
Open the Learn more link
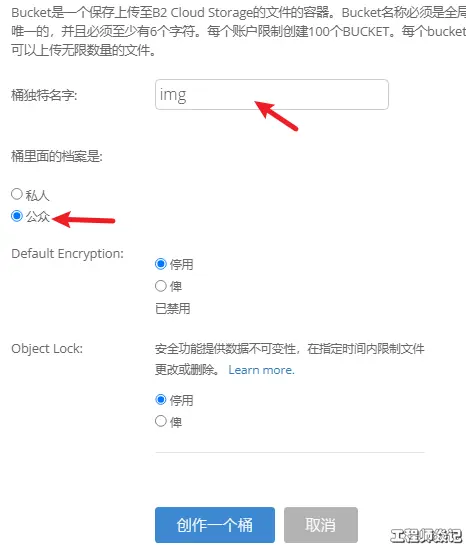coord(261,370)
